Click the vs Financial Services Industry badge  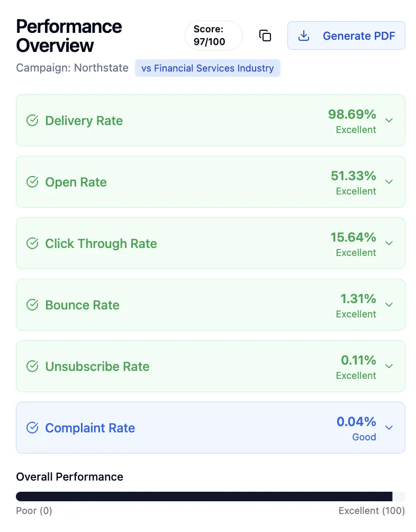(207, 68)
